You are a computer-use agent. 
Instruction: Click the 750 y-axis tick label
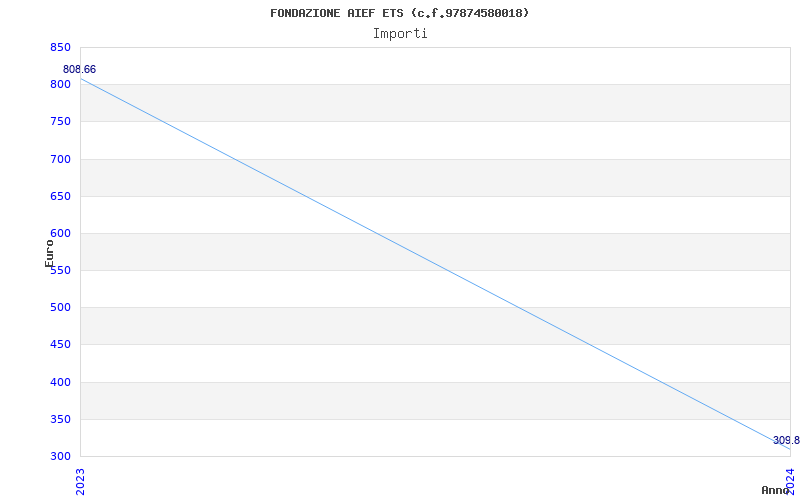click(60, 121)
